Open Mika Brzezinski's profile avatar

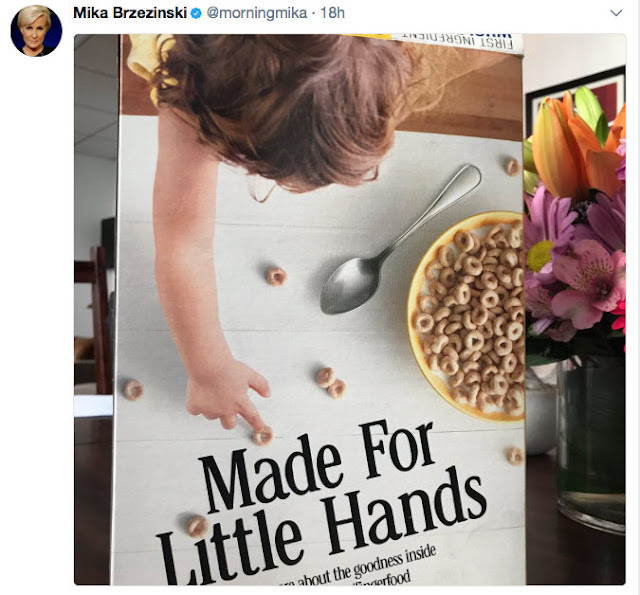pyautogui.click(x=36, y=31)
